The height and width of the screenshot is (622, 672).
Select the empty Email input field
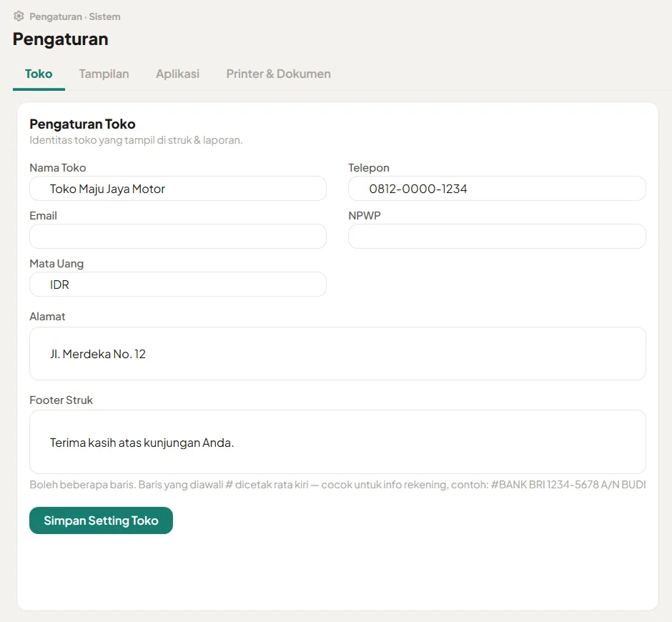(178, 236)
